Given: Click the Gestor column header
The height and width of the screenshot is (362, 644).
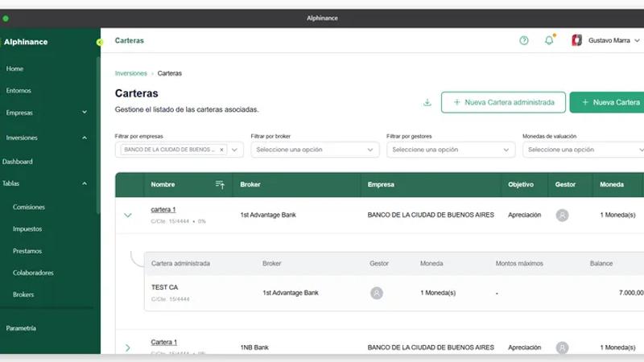Looking at the screenshot, I should click(x=565, y=185).
